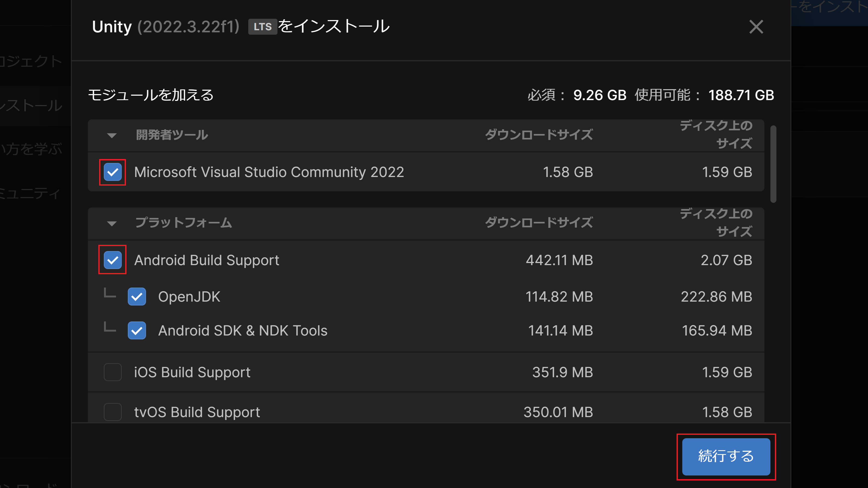Click the iOS Build Support row
This screenshot has width=868, height=488.
tap(192, 372)
